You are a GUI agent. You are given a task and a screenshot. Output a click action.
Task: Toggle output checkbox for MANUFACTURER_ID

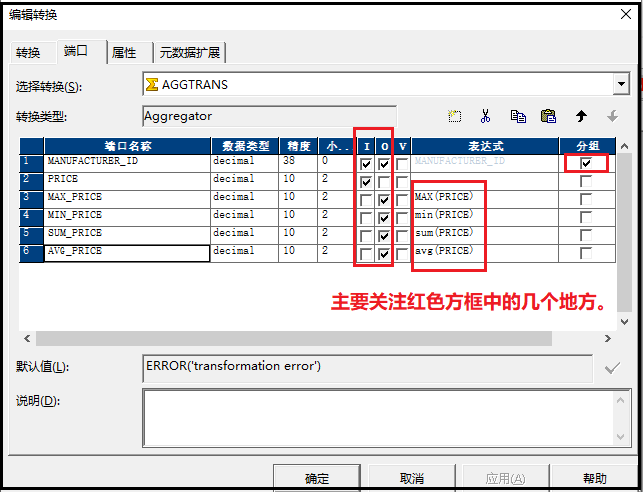pos(384,164)
